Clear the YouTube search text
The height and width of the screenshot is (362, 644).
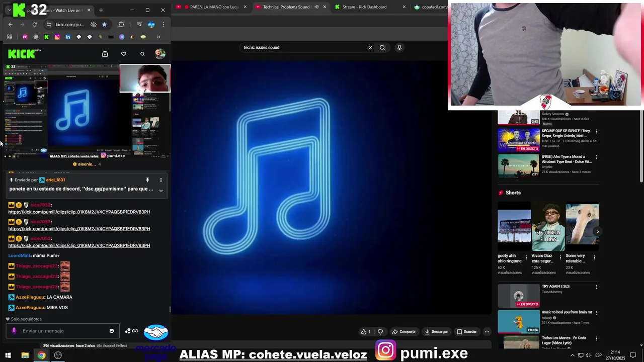click(x=370, y=48)
